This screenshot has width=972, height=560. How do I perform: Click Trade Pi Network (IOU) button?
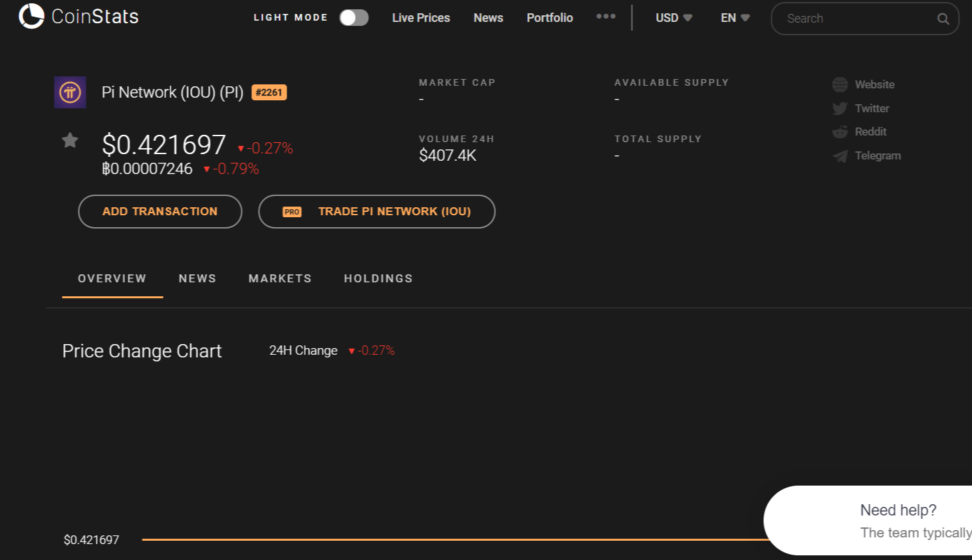(x=377, y=211)
